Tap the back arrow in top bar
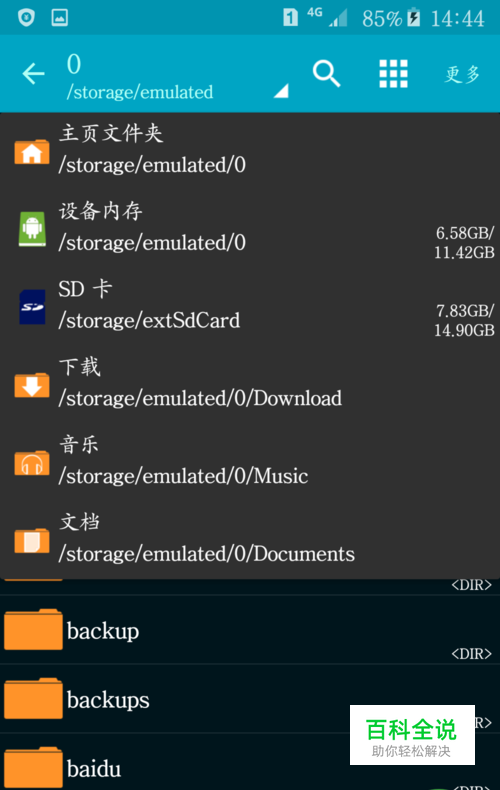Screen dimensions: 500x790 (33, 74)
